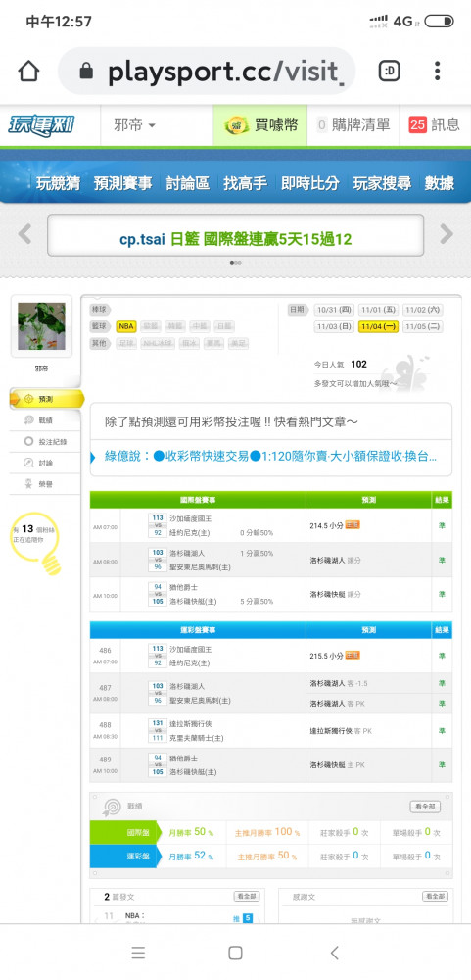Tap Android recent apps menu button
This screenshot has height=980, width=471.
[138, 953]
